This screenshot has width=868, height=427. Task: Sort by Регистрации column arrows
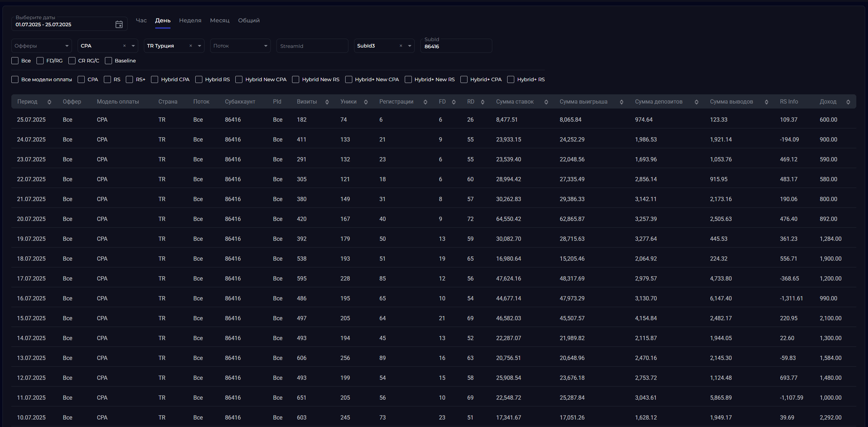(x=425, y=102)
